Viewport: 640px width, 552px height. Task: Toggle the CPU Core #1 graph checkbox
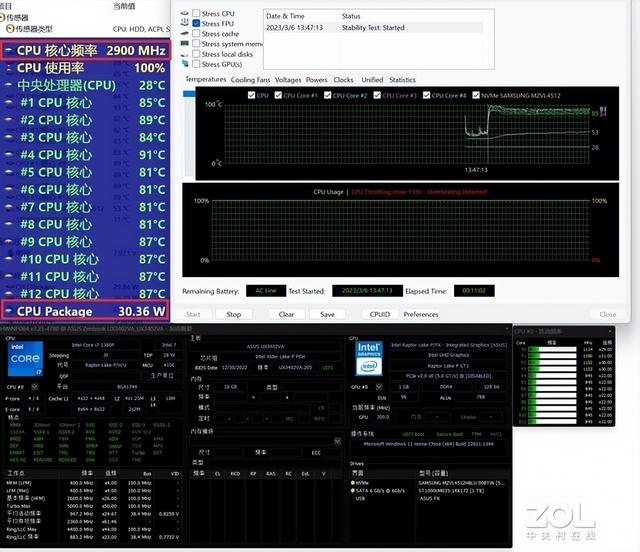278,95
